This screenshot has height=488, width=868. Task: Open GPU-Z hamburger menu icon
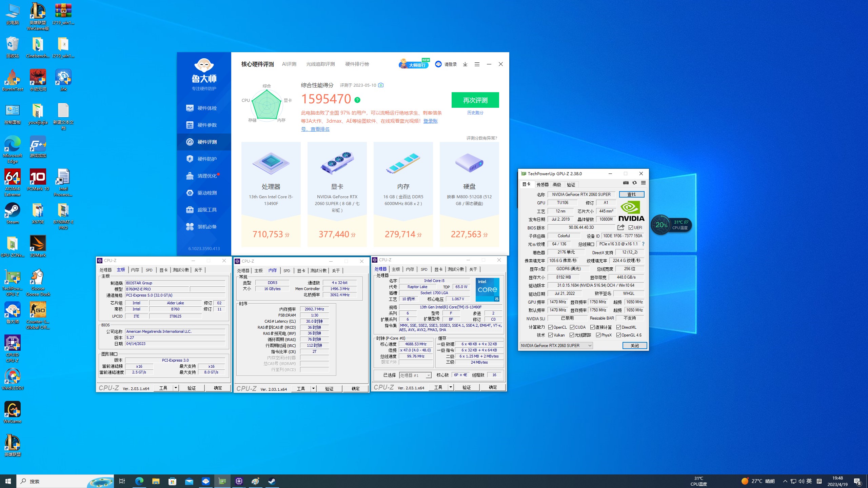click(x=643, y=183)
